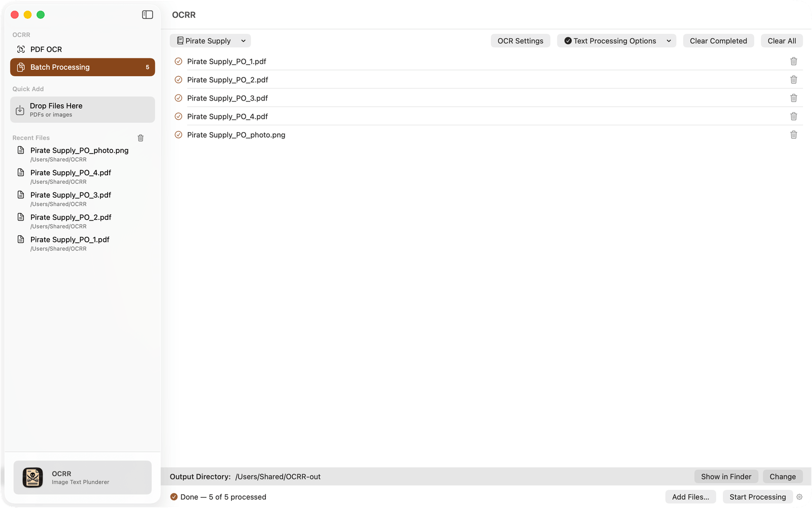Screen dimensions: 812x508
Task: Click document icon beside recent Pirate Supply_PO_3.pdf
Action: pyautogui.click(x=21, y=195)
